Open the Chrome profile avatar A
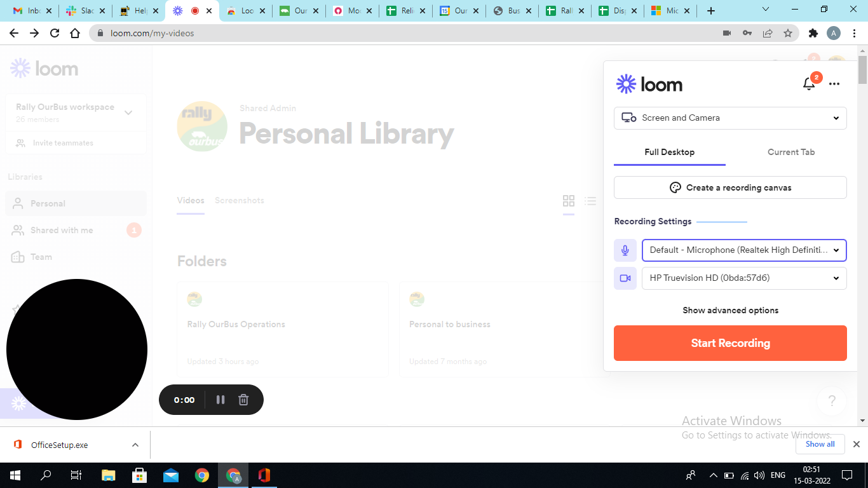Image resolution: width=868 pixels, height=488 pixels. 834,33
